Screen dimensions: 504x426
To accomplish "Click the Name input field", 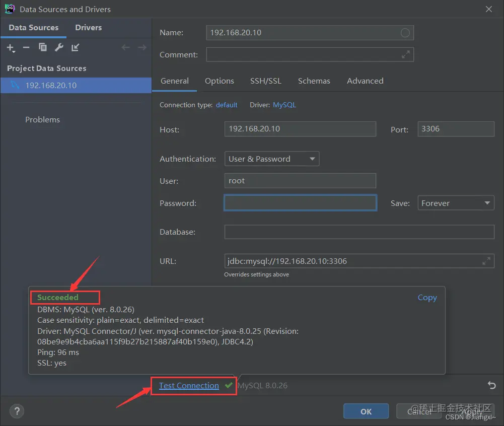I will (310, 33).
